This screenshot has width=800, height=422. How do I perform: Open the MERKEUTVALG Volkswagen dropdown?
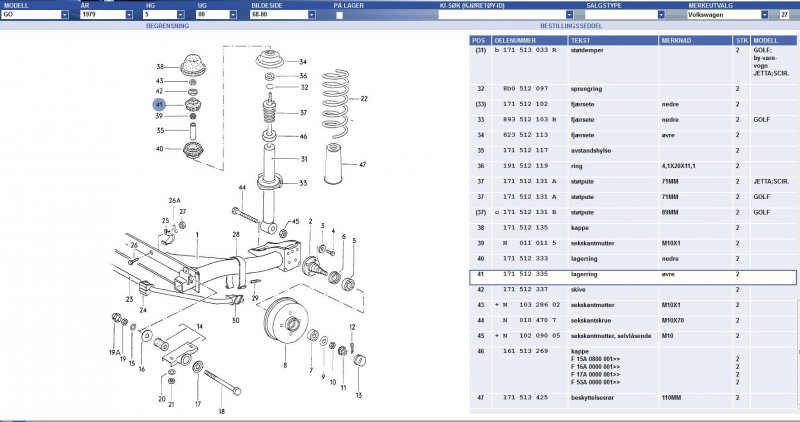768,16
